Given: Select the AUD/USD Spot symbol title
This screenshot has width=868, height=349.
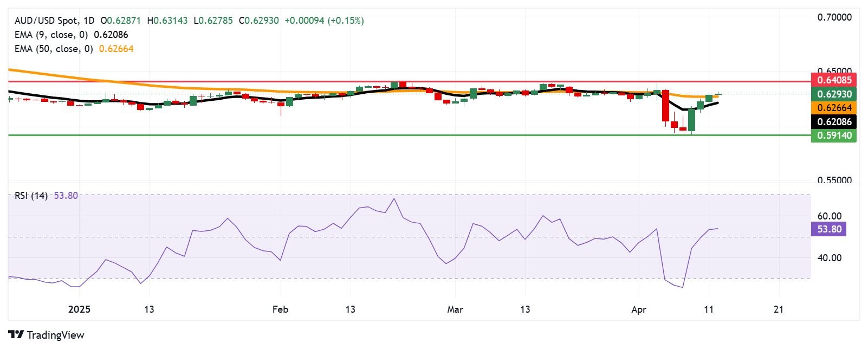Looking at the screenshot, I should pyautogui.click(x=46, y=21).
